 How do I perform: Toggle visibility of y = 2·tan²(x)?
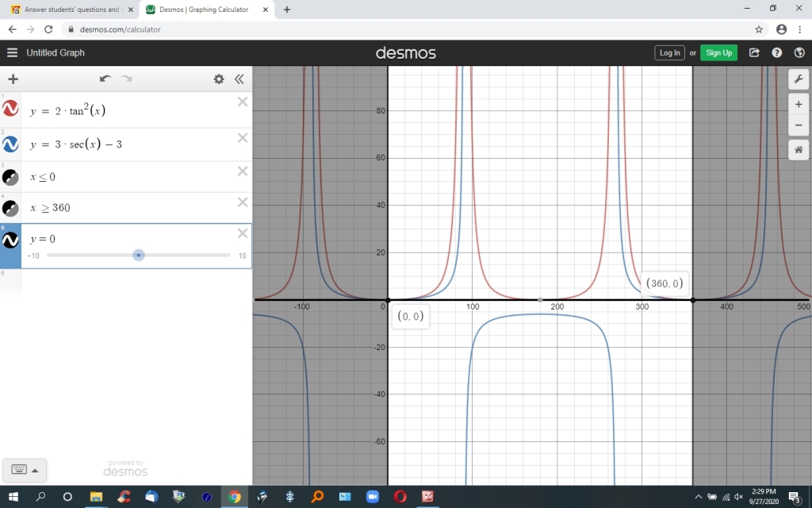click(x=10, y=108)
